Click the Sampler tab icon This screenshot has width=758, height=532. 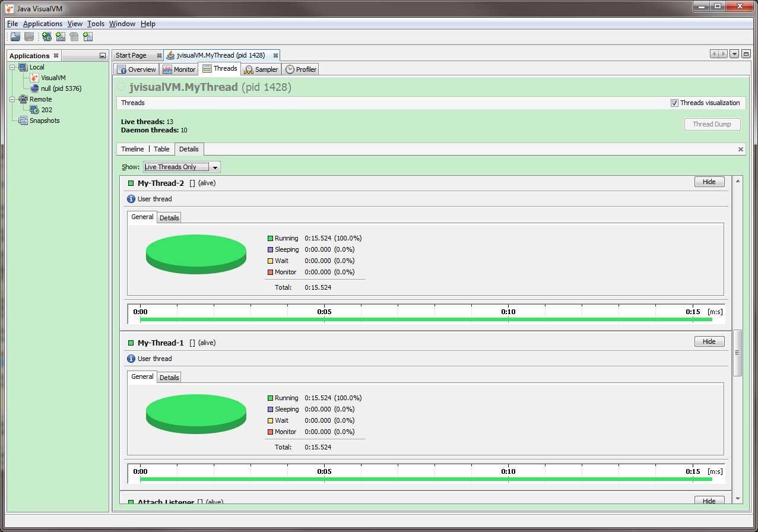pos(249,69)
